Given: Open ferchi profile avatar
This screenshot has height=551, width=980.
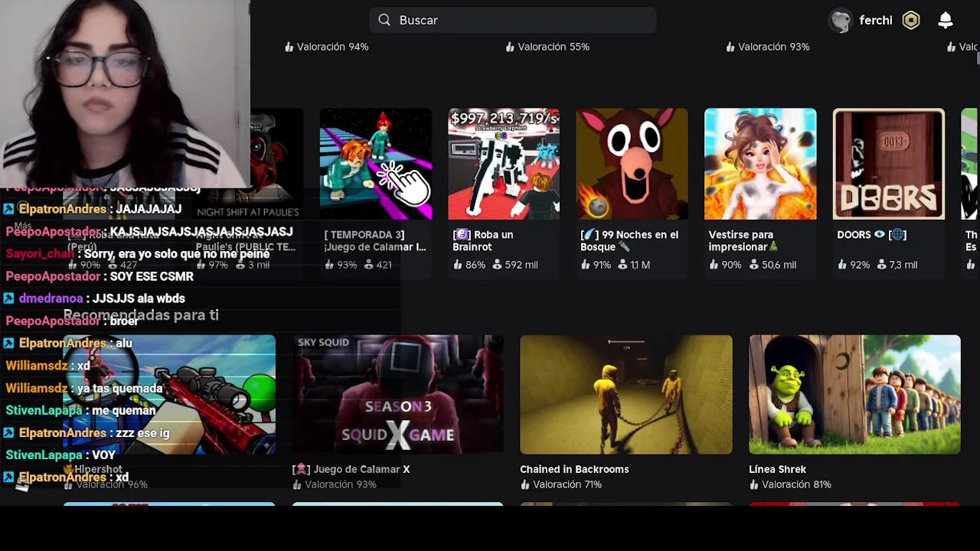Looking at the screenshot, I should 841,21.
